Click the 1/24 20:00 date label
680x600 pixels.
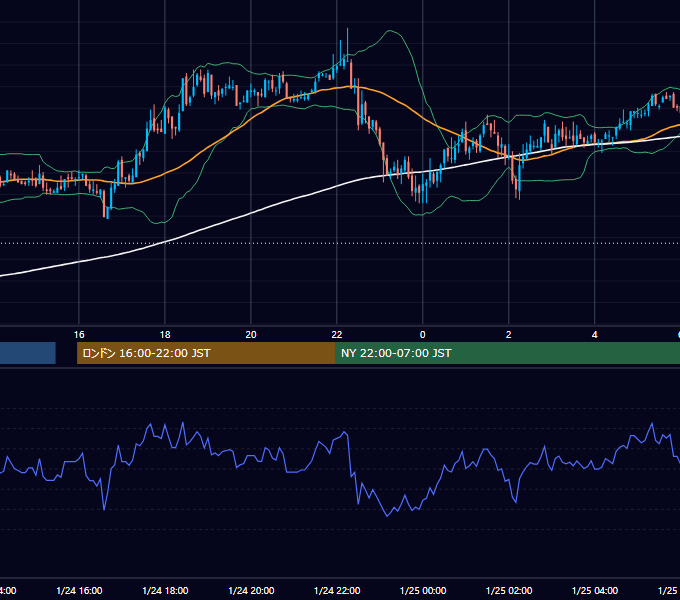pos(251,591)
